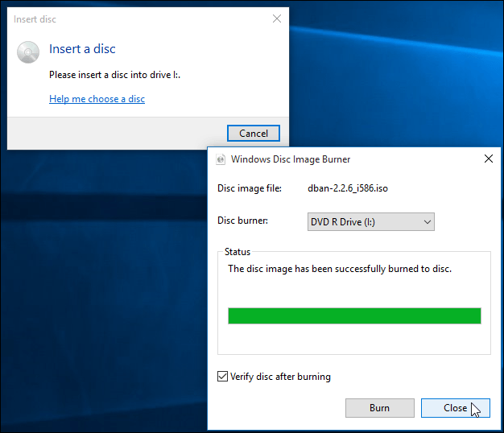Click the Status group label

[x=238, y=252]
